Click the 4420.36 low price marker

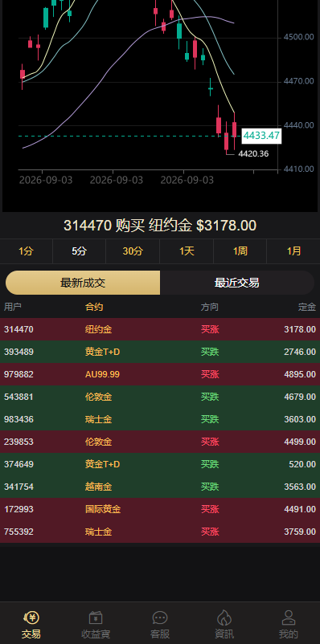pos(253,154)
